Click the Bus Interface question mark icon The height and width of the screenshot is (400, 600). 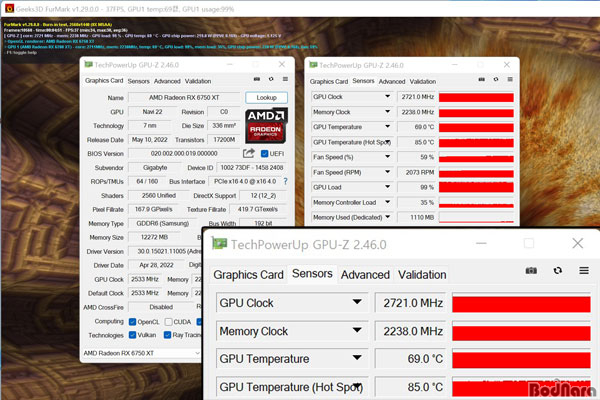tap(285, 181)
